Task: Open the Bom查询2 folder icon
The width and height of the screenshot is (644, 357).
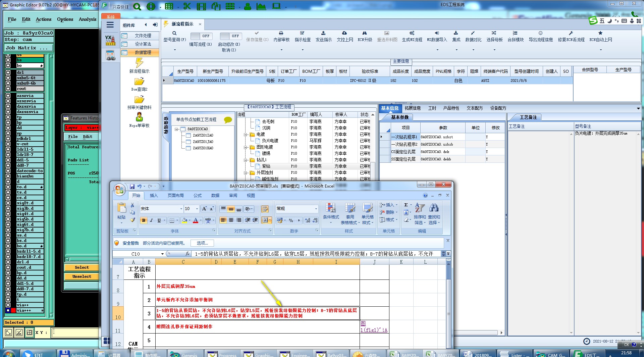Action: (139, 82)
